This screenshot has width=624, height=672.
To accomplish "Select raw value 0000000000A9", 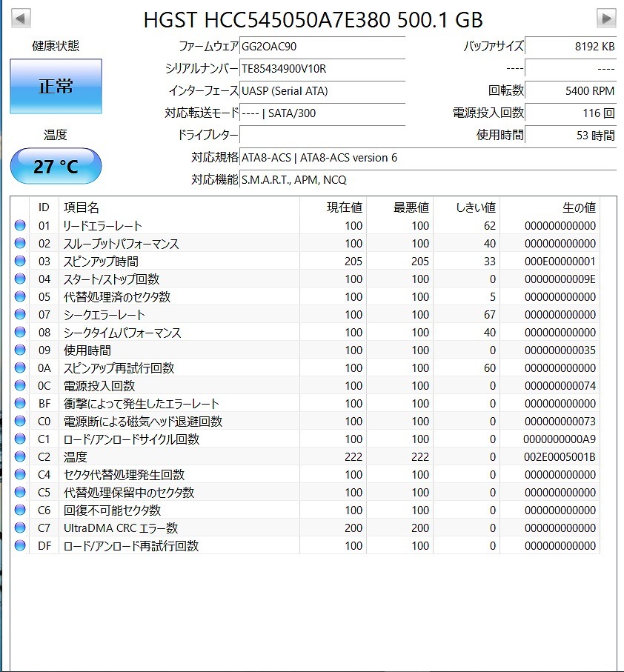I will pos(560,439).
